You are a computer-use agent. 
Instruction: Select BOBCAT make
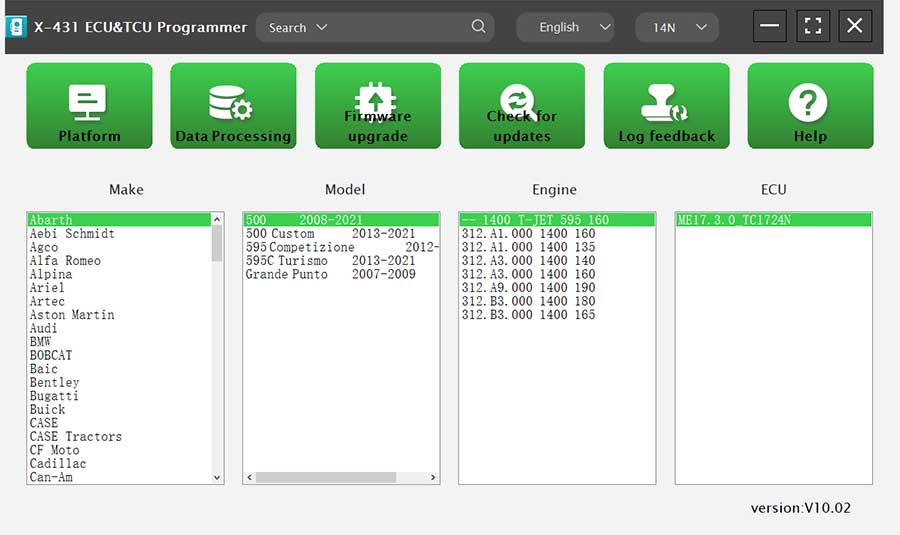pos(119,355)
